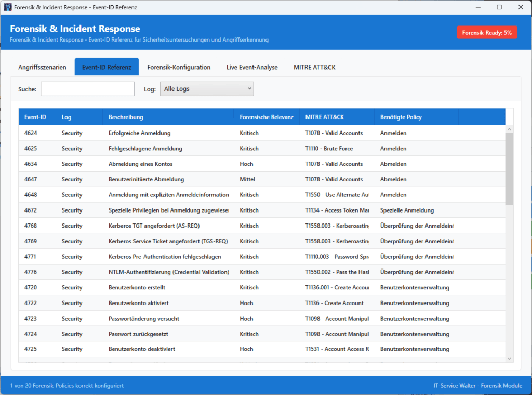This screenshot has height=395, width=532.
Task: Click the application icon in the title bar
Action: pos(7,7)
